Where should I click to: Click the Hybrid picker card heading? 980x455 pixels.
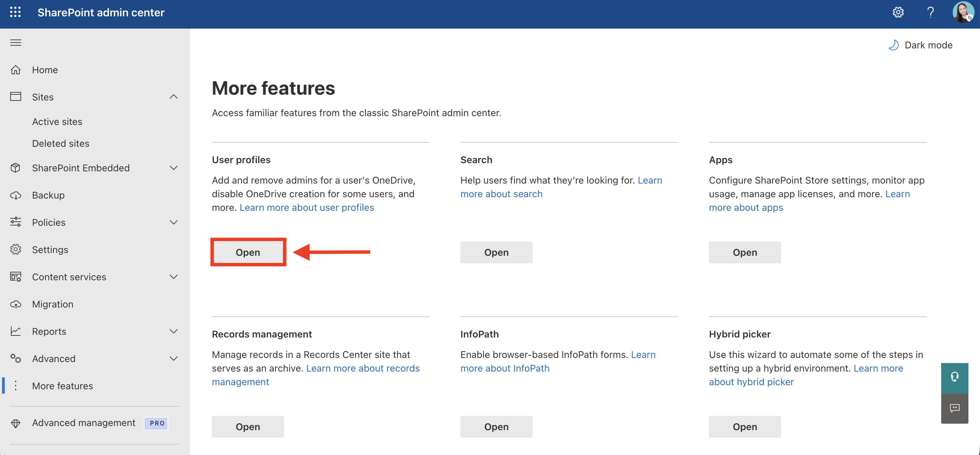[740, 334]
